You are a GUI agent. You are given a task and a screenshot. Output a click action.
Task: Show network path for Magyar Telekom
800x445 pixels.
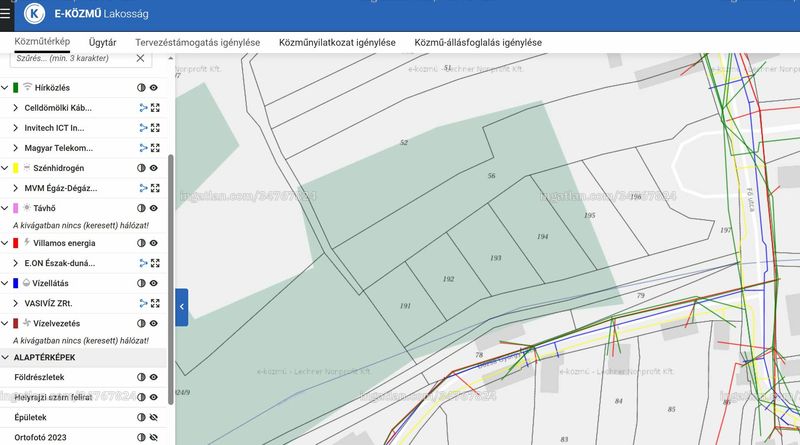click(143, 148)
